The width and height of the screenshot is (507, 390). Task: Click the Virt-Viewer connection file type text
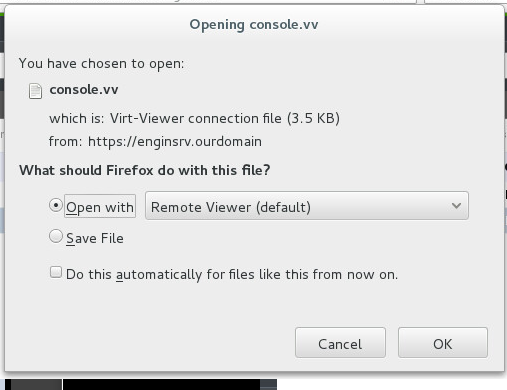click(x=196, y=118)
